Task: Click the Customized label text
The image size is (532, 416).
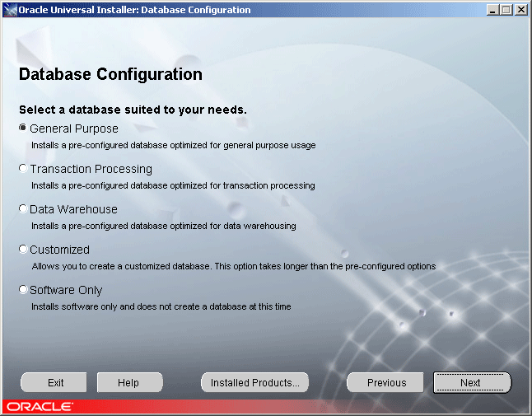Action: click(60, 250)
